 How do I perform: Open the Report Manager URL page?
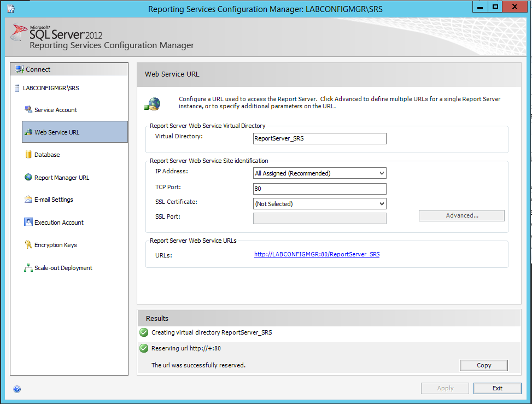pyautogui.click(x=61, y=178)
